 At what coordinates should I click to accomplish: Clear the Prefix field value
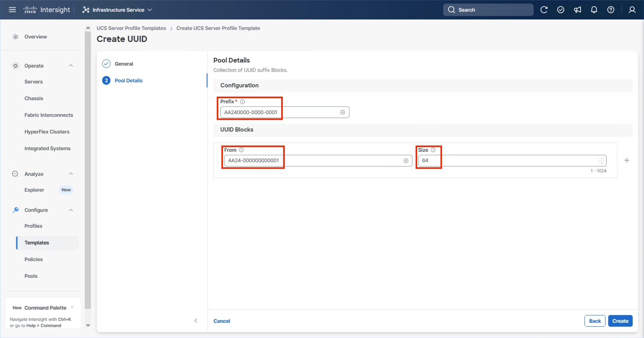point(343,113)
